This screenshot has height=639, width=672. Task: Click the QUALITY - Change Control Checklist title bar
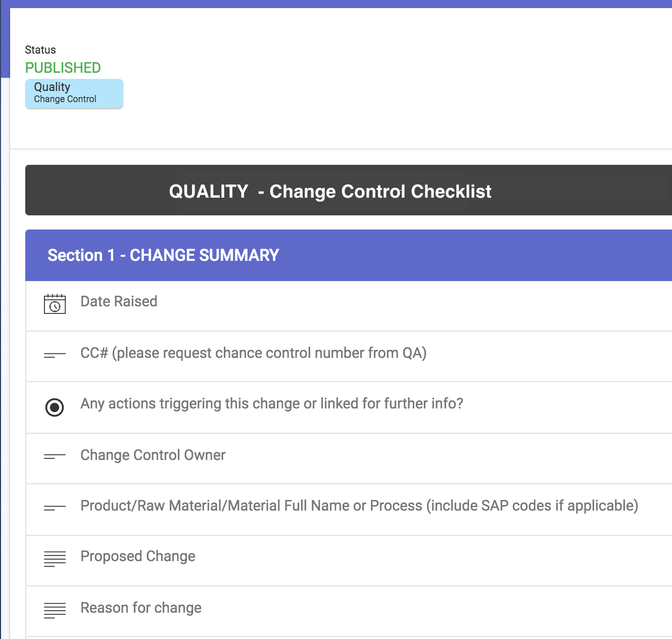[x=349, y=190]
